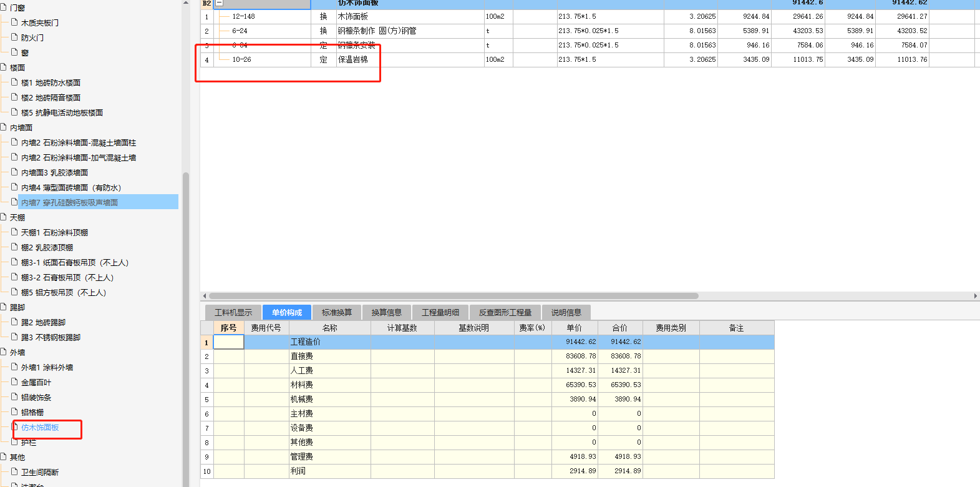The width and height of the screenshot is (980, 487).
Task: Switch to 换算信息 tab
Action: pos(387,312)
